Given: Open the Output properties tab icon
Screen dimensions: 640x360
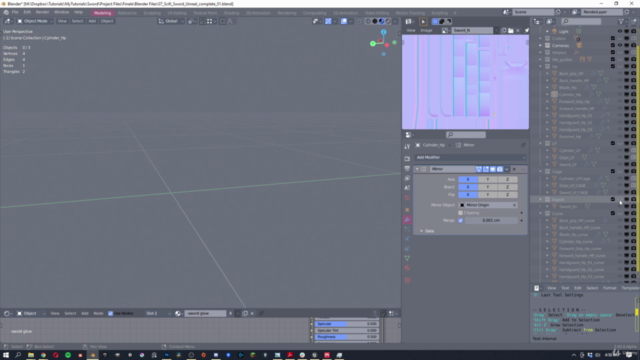Looking at the screenshot, I should [x=407, y=169].
